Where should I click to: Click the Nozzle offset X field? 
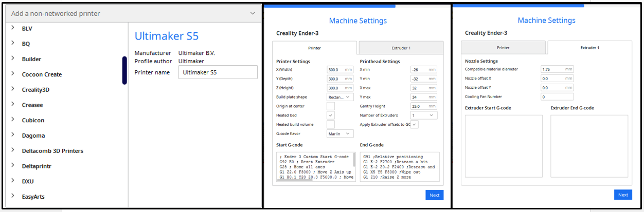pyautogui.click(x=557, y=79)
